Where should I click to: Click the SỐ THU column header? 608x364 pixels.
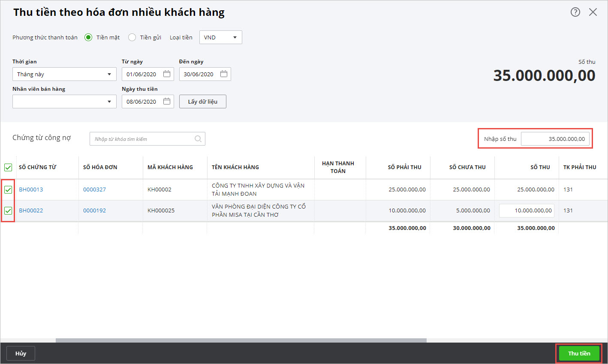pos(540,167)
